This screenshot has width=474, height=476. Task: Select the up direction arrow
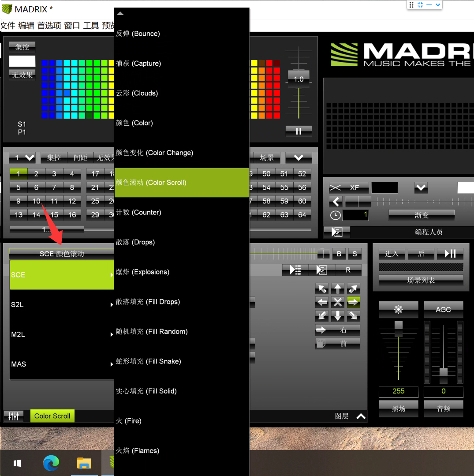click(x=337, y=289)
